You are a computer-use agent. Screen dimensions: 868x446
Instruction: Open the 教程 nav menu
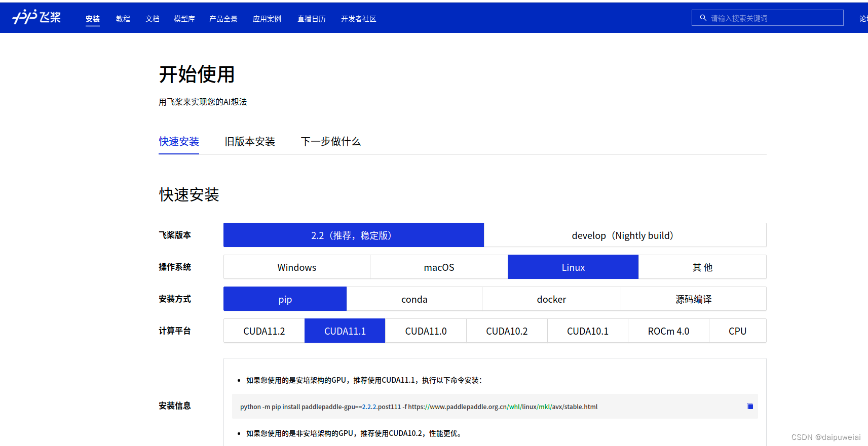(123, 19)
